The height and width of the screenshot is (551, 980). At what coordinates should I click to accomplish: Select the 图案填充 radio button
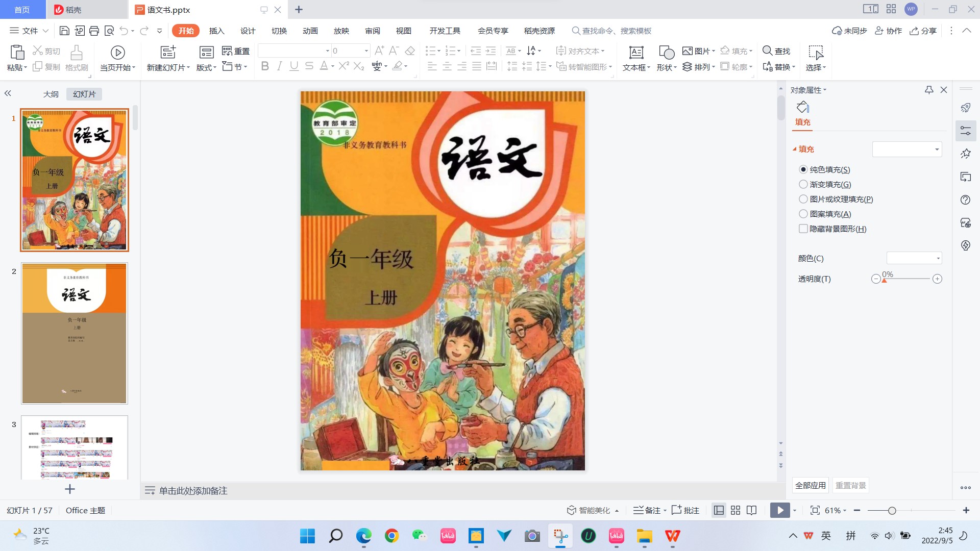point(803,214)
